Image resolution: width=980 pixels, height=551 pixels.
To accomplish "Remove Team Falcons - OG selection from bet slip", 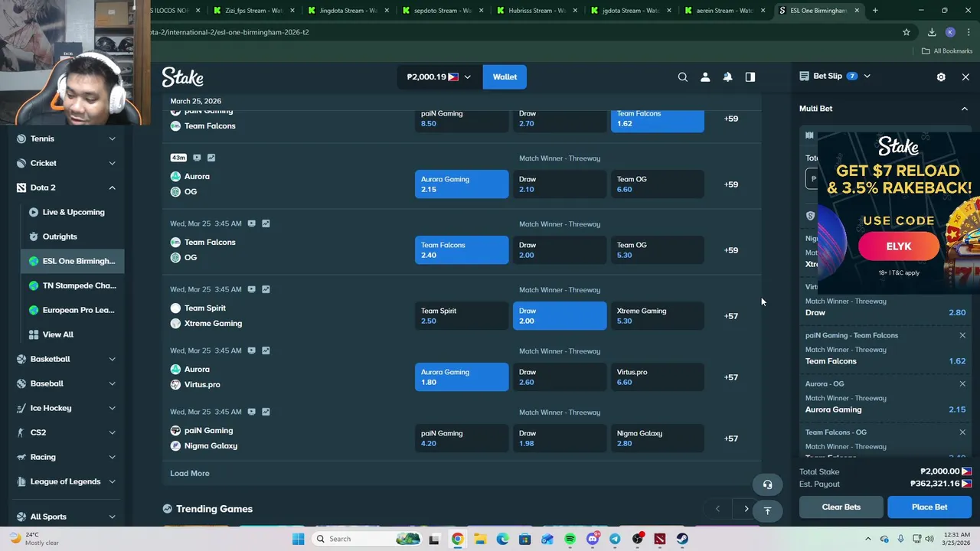I will click(x=962, y=432).
